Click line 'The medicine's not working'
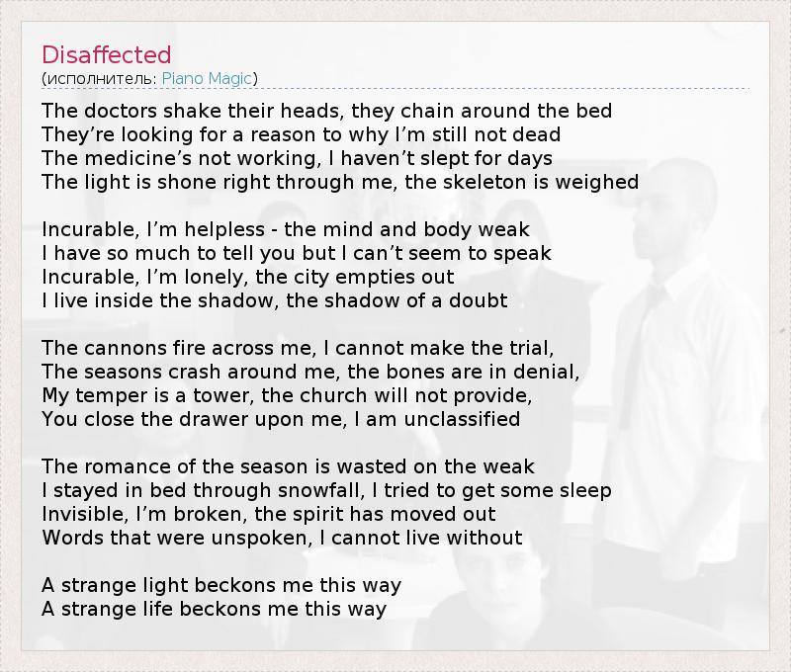 pyautogui.click(x=297, y=158)
